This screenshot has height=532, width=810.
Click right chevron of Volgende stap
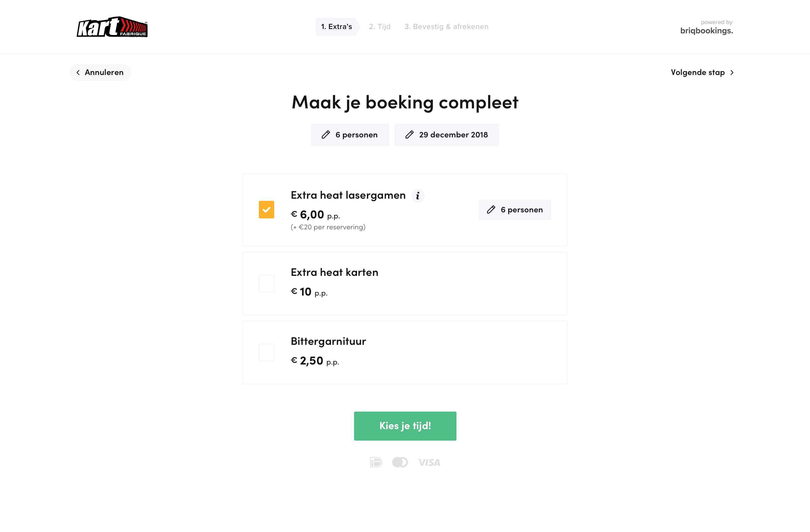tap(732, 73)
